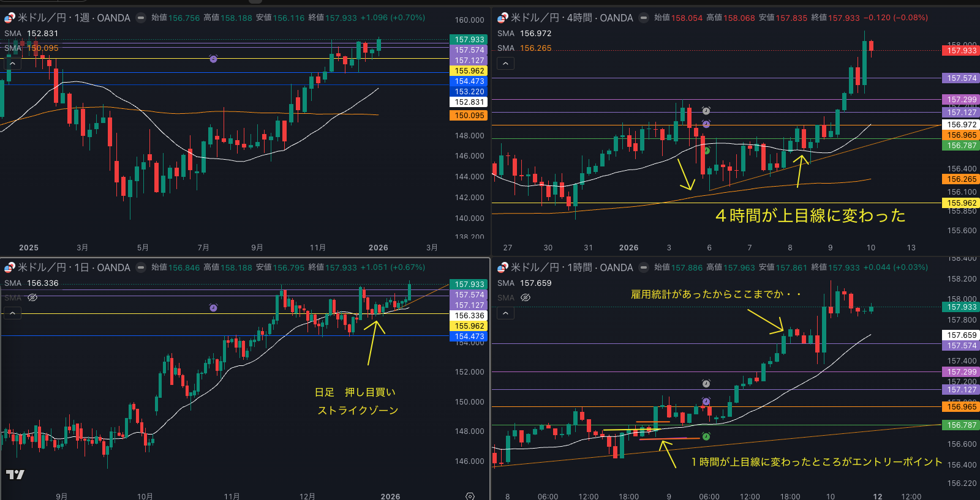Show the hidden SMA on daily chart
980x500 pixels.
click(x=32, y=297)
